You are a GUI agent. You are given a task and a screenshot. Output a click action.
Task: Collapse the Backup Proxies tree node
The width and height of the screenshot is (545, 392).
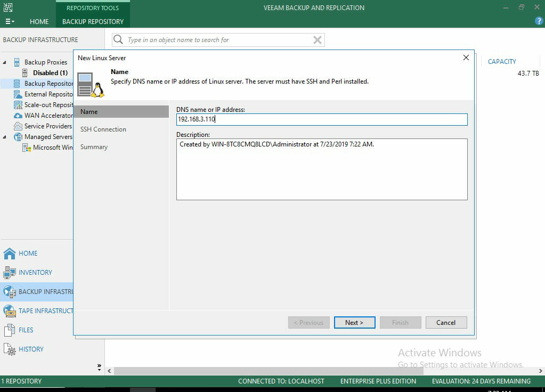pyautogui.click(x=4, y=62)
